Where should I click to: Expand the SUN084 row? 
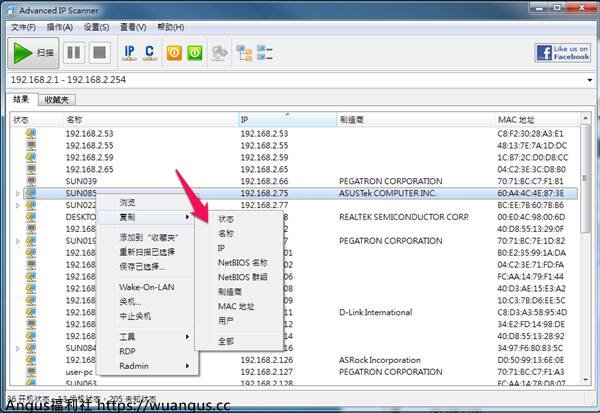coord(18,348)
